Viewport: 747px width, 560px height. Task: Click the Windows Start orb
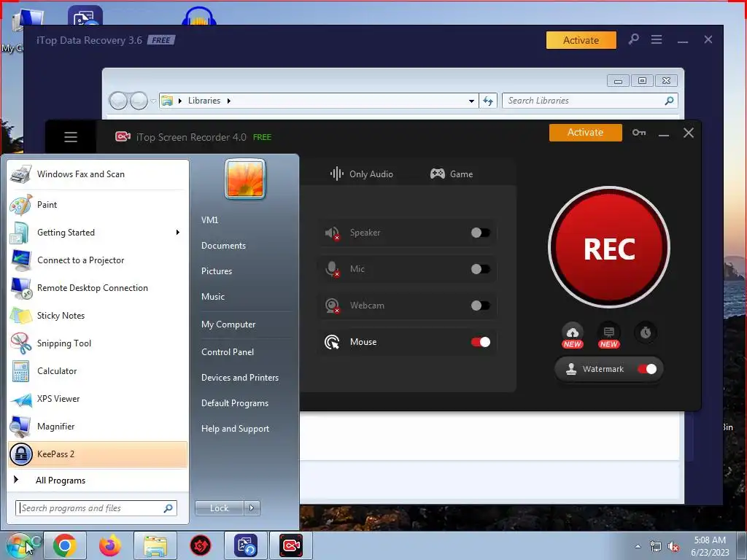click(x=19, y=545)
